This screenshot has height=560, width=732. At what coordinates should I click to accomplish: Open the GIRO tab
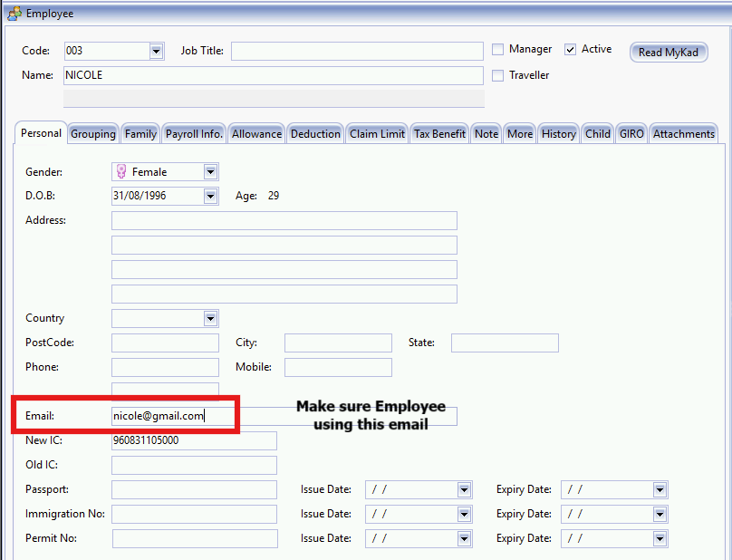click(631, 132)
